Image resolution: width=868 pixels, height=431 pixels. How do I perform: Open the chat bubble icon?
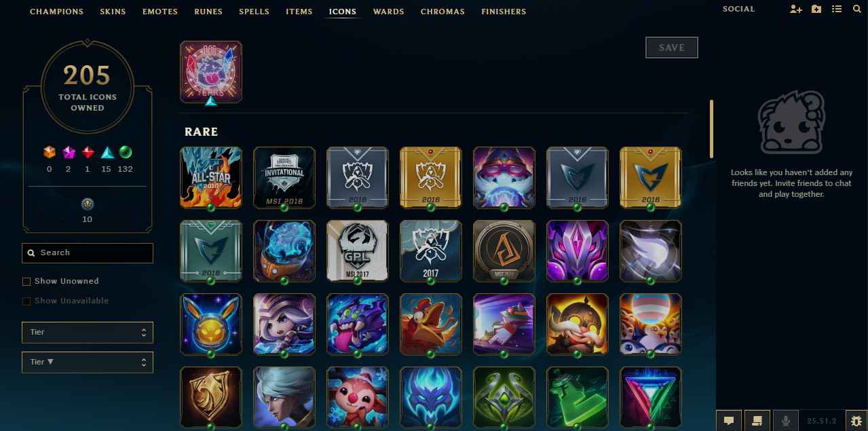(729, 420)
